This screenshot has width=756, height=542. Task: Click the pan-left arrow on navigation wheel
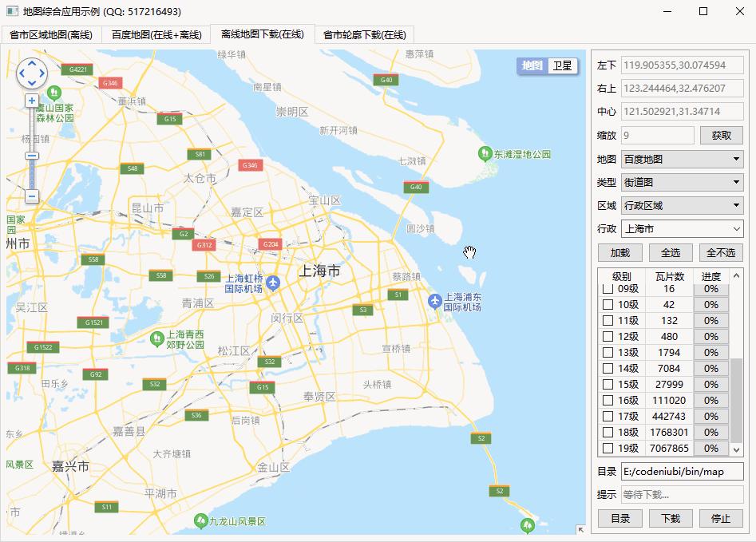click(x=22, y=73)
